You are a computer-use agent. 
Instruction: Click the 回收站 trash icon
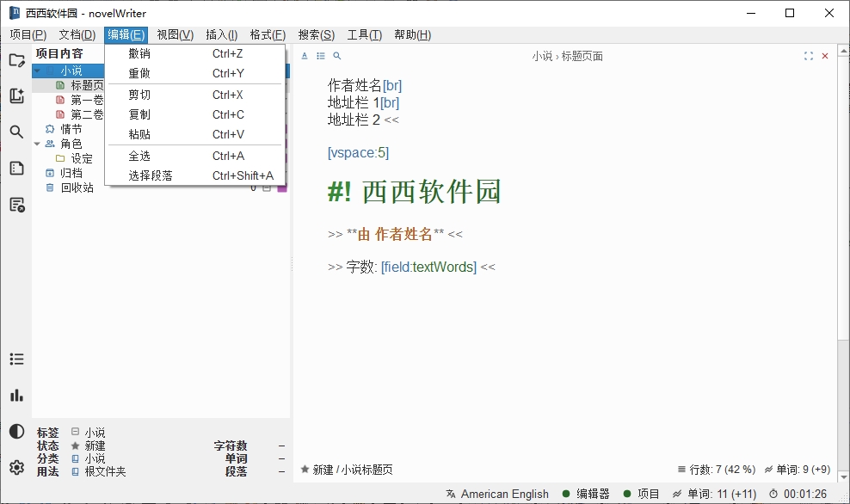[50, 187]
